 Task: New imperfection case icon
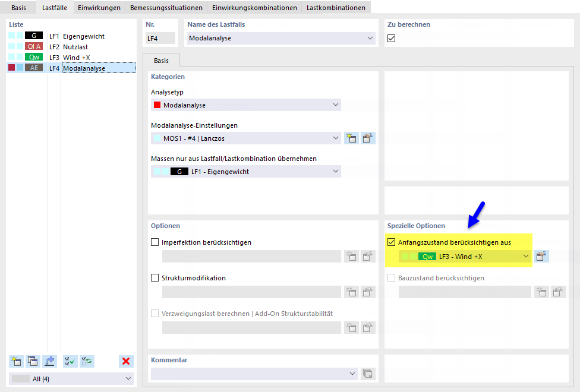351,256
